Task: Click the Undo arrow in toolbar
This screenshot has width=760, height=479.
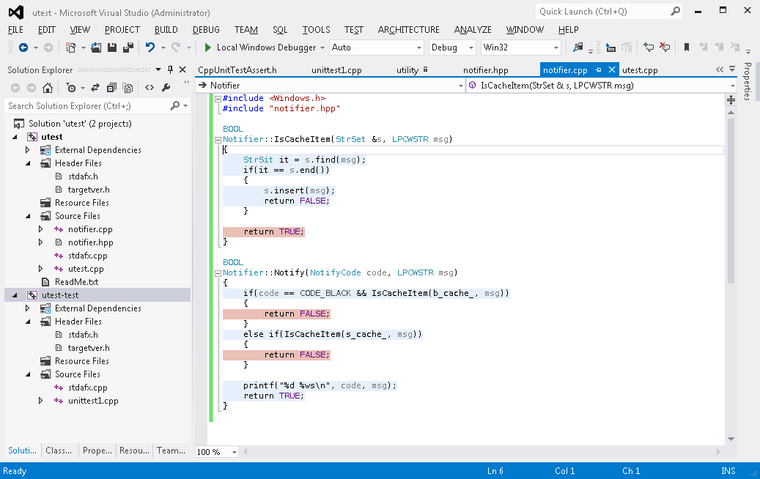Action: coord(150,47)
